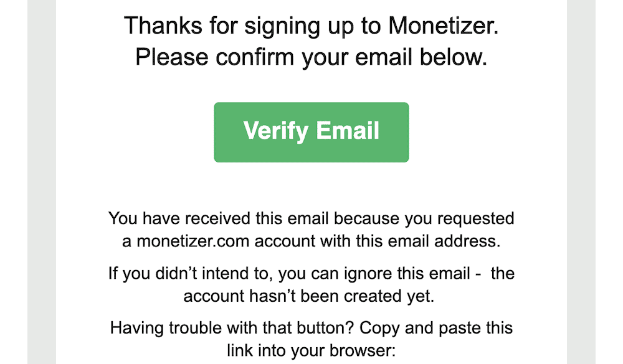Click the 'You have received this email' paragraph
The width and height of the screenshot is (623, 364).
311,218
